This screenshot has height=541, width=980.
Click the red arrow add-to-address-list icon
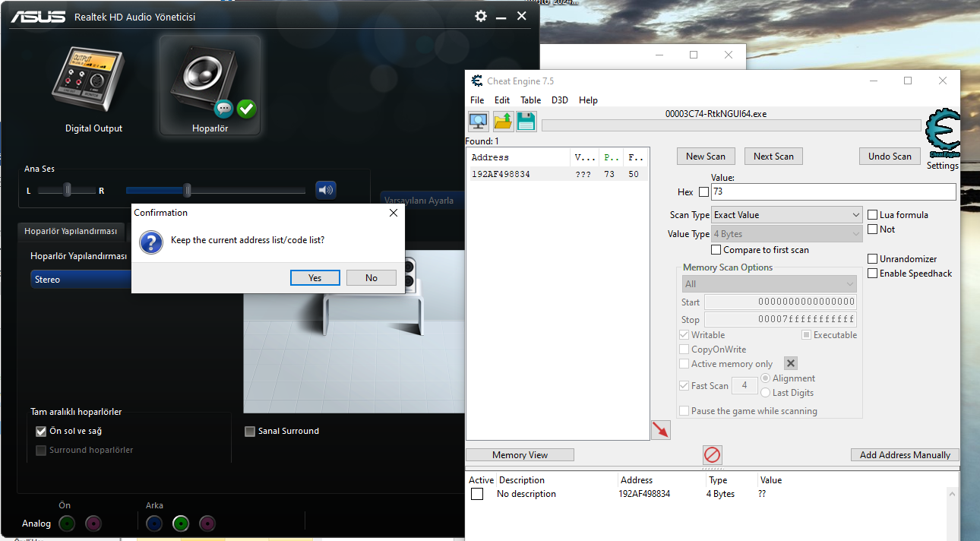point(661,430)
